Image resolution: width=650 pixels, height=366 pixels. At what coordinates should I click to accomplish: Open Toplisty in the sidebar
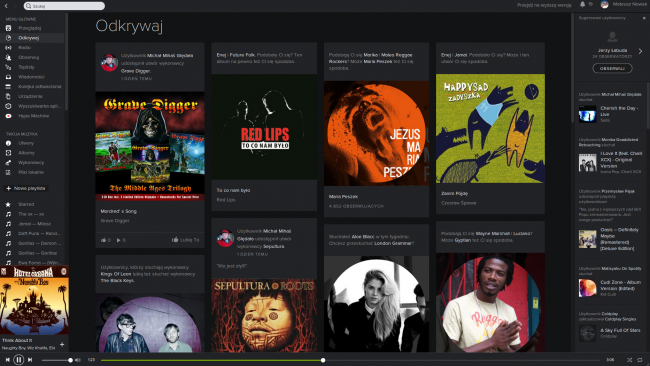[x=26, y=67]
